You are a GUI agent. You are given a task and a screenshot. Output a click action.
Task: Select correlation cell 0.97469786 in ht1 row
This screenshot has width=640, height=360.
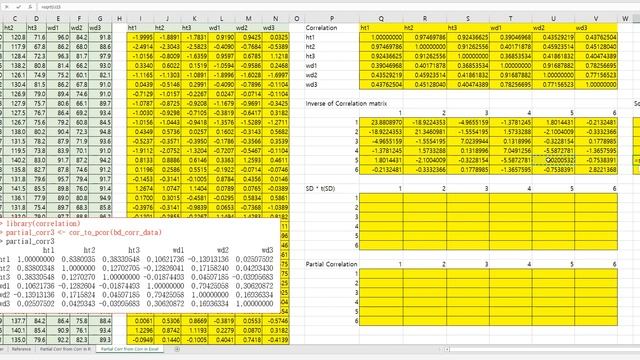point(425,37)
